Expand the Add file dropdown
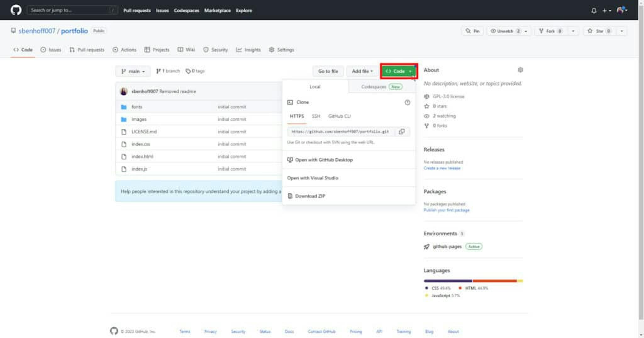This screenshot has height=338, width=644. 362,71
